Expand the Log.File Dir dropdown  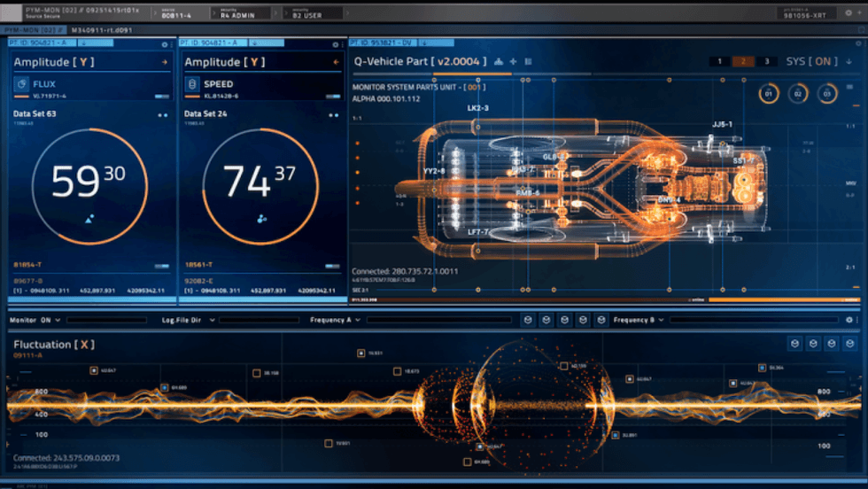(212, 320)
